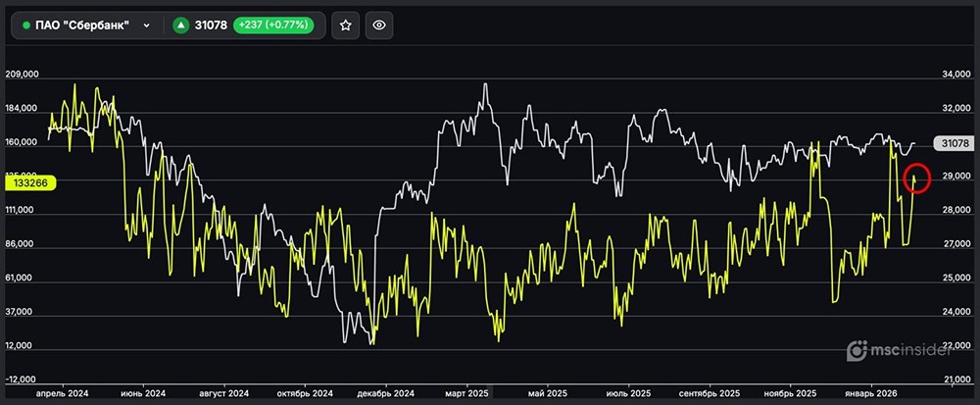Viewport: 980px width, 405px height.
Task: Click the 209,000 left axis value
Action: (x=22, y=74)
